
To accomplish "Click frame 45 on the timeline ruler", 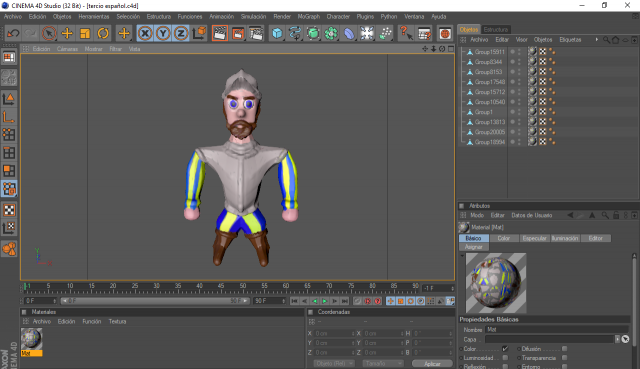I will click(221, 287).
